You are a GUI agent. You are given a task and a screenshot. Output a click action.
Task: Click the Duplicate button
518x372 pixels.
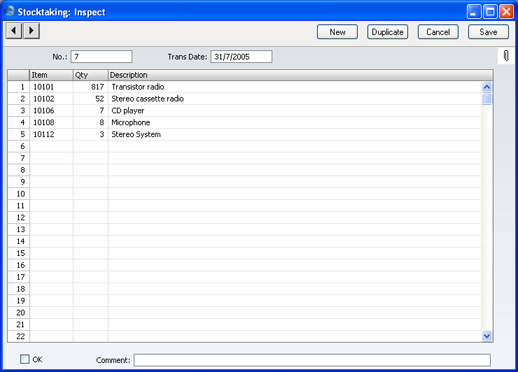(x=387, y=32)
